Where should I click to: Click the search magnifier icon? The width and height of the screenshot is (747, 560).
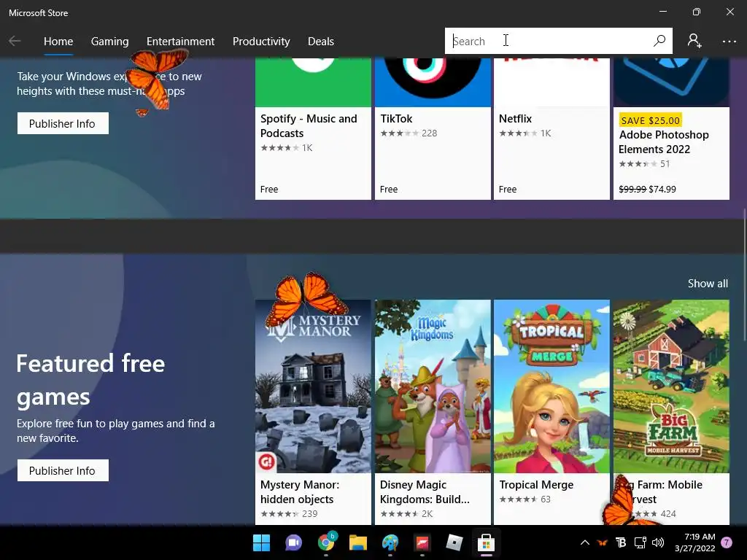point(659,41)
